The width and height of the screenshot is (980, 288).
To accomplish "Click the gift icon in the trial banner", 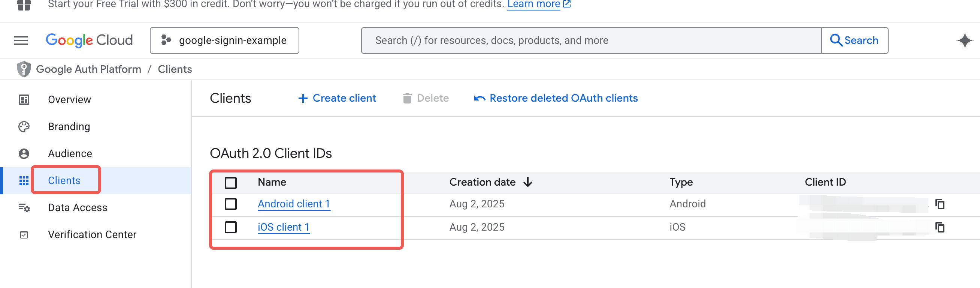I will tap(24, 4).
